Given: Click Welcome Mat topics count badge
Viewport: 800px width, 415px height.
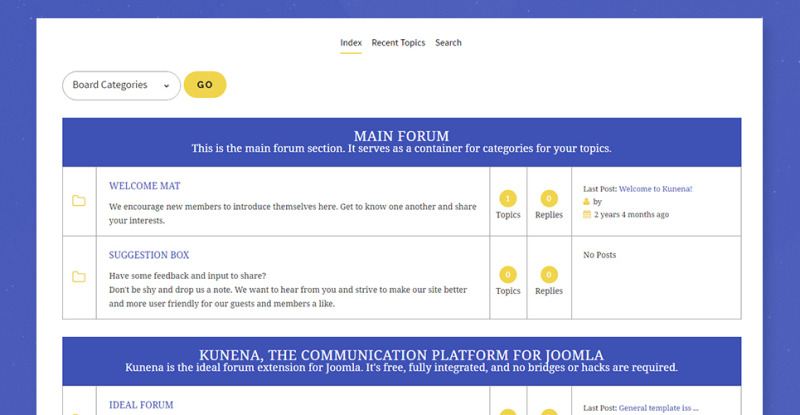Looking at the screenshot, I should pos(508,199).
